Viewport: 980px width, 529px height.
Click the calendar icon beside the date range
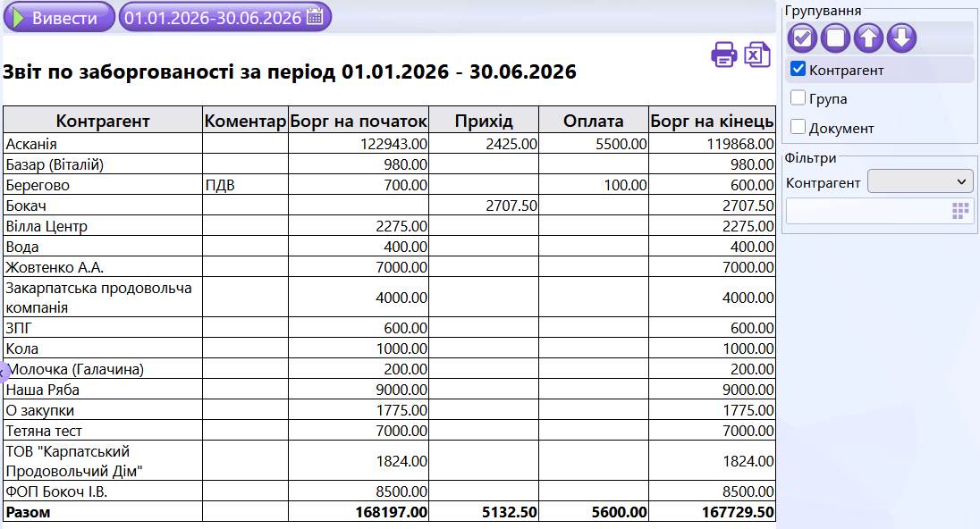click(x=315, y=16)
